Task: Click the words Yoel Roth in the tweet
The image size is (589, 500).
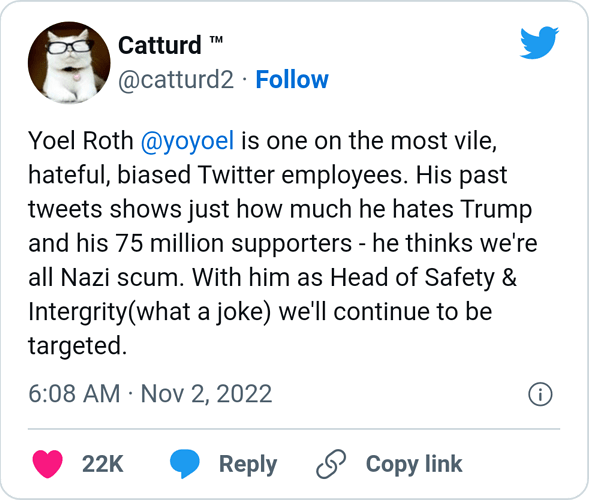Action: coord(81,141)
